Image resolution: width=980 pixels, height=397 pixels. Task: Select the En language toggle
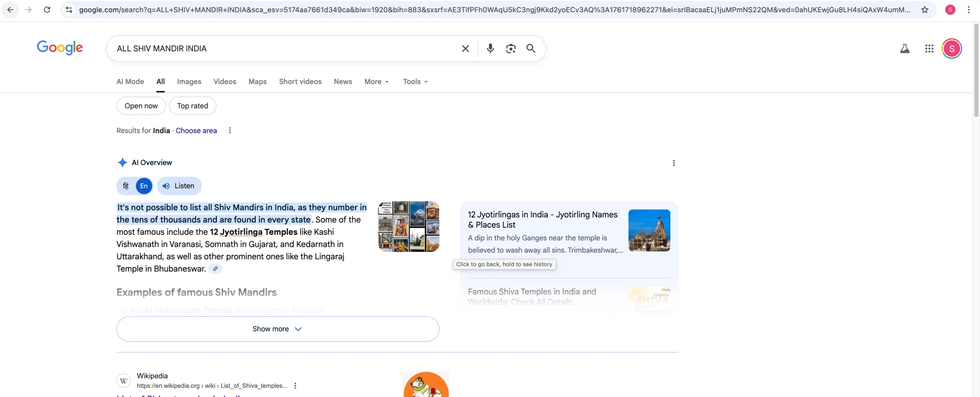pyautogui.click(x=144, y=186)
